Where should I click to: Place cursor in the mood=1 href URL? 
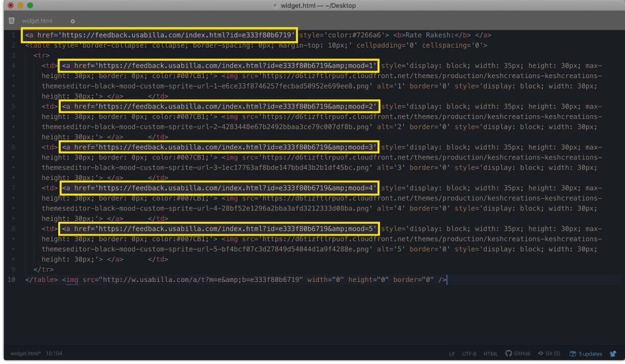click(x=218, y=66)
